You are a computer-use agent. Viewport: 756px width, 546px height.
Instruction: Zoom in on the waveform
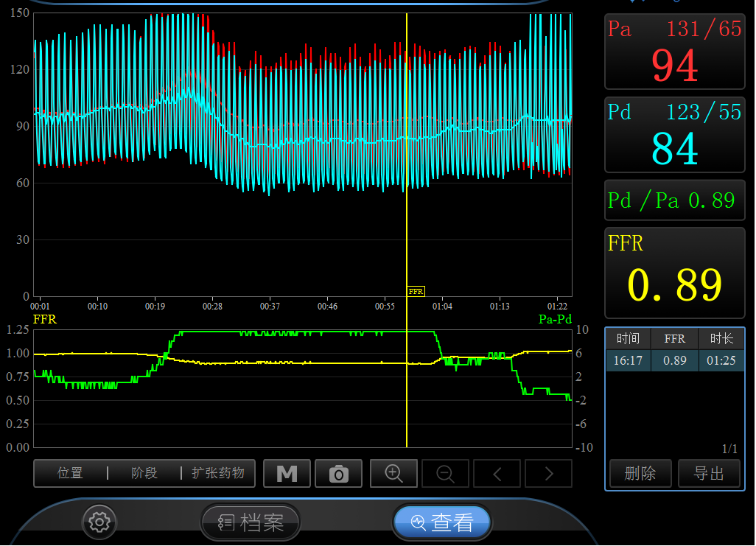pos(393,474)
